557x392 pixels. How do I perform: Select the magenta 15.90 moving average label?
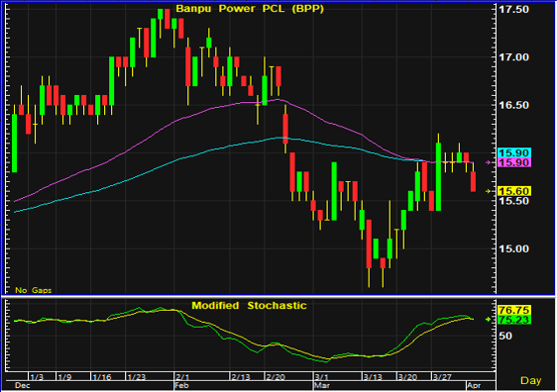[514, 162]
